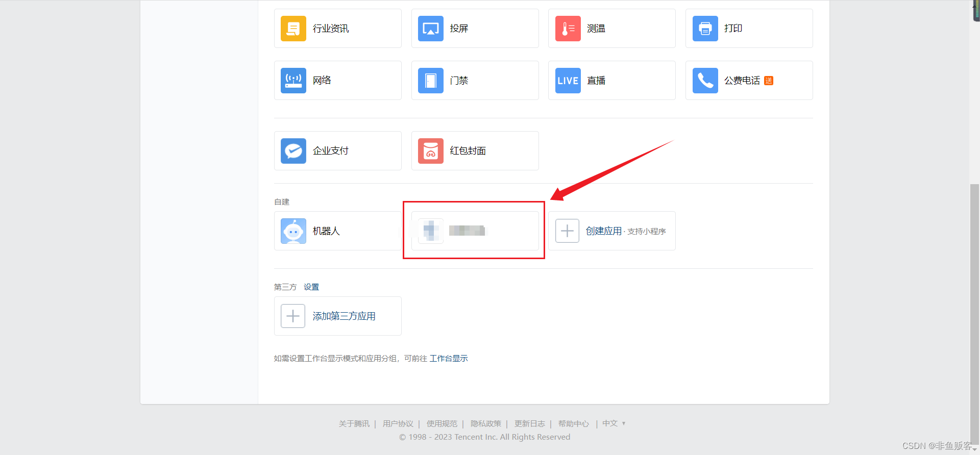Viewport: 980px width, 455px height.
Task: Click the 自建 section heading
Action: pyautogui.click(x=282, y=202)
